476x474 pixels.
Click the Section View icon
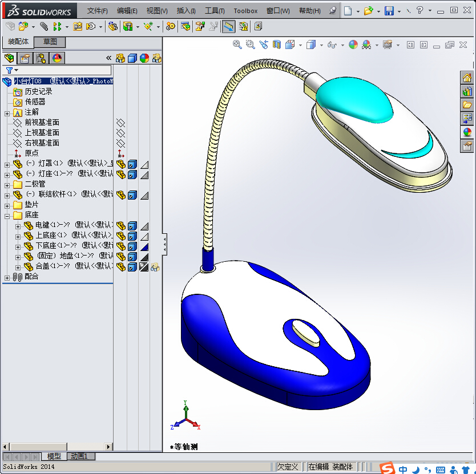tap(277, 45)
